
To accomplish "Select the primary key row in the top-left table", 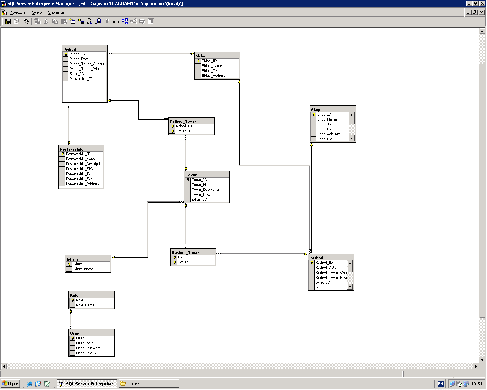I will 84,54.
